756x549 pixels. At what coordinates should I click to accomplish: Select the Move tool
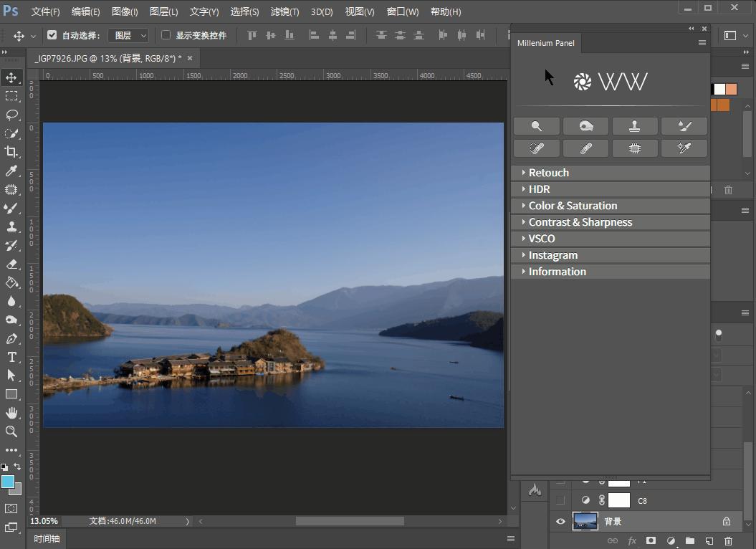10,78
